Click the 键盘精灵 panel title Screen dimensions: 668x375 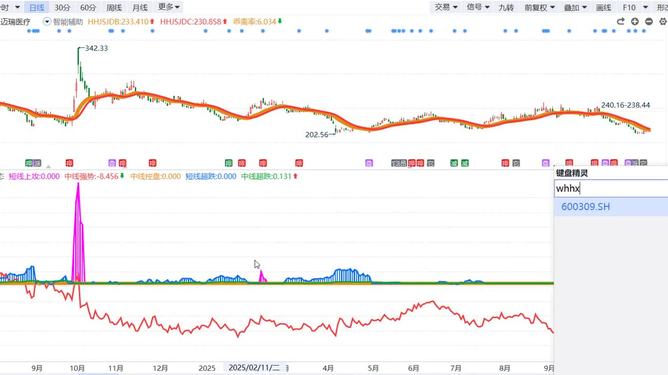point(572,173)
